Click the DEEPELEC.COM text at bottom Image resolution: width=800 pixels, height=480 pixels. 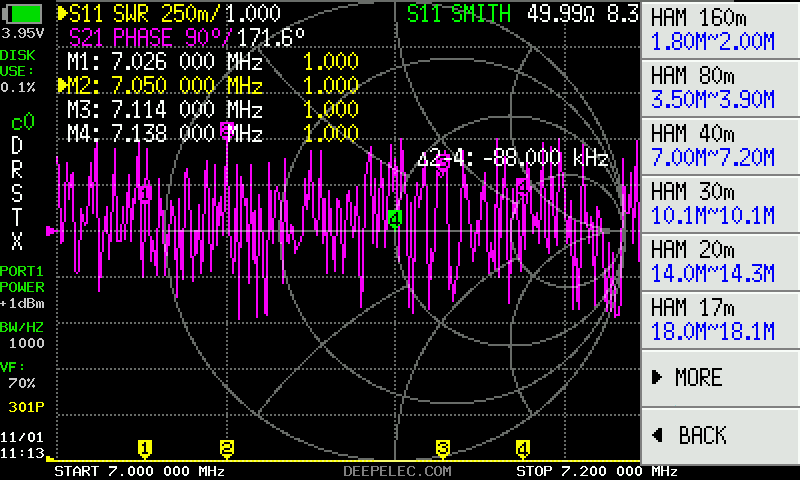397,471
